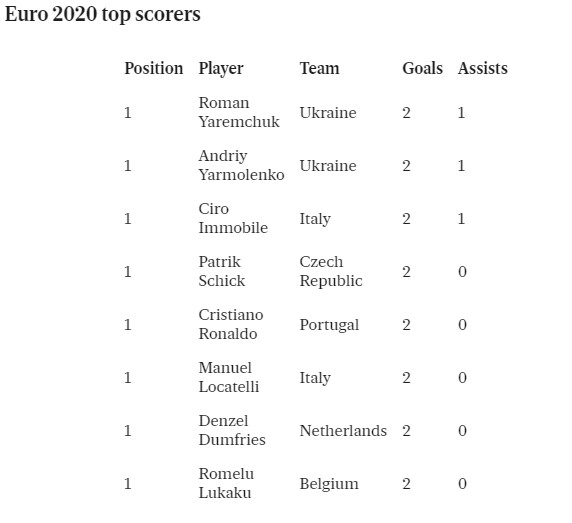Click the Euro 2020 top scorers heading
This screenshot has height=523, width=572.
[x=103, y=15]
